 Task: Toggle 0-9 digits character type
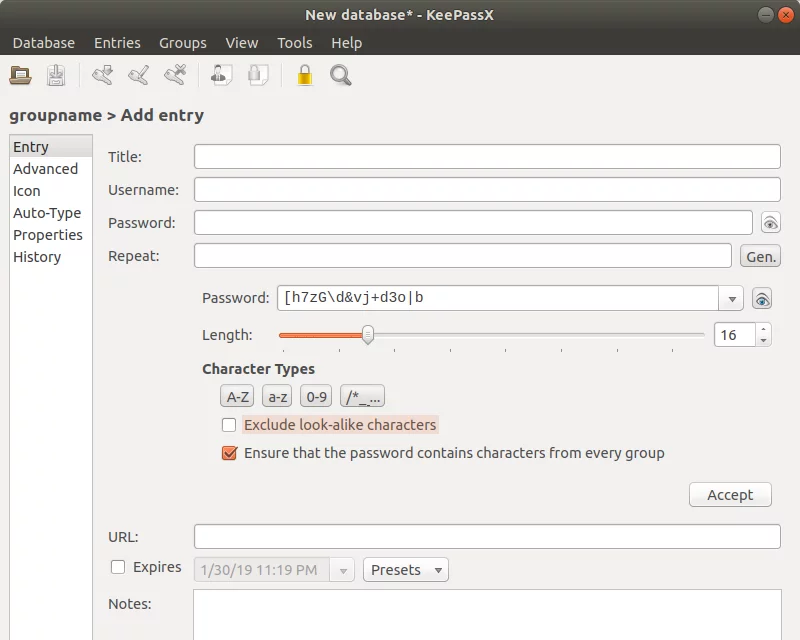click(x=316, y=397)
